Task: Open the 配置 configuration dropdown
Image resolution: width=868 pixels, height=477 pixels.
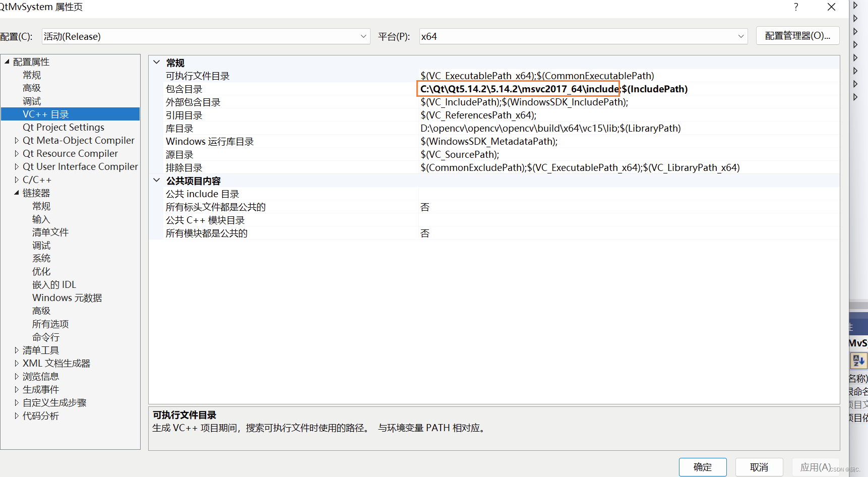Action: 206,36
